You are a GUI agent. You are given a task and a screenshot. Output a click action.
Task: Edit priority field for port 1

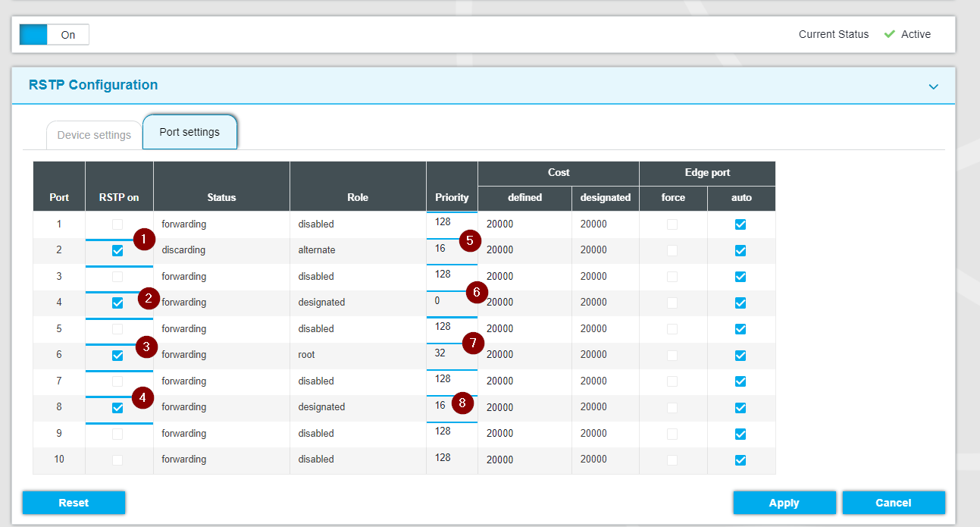coord(452,223)
